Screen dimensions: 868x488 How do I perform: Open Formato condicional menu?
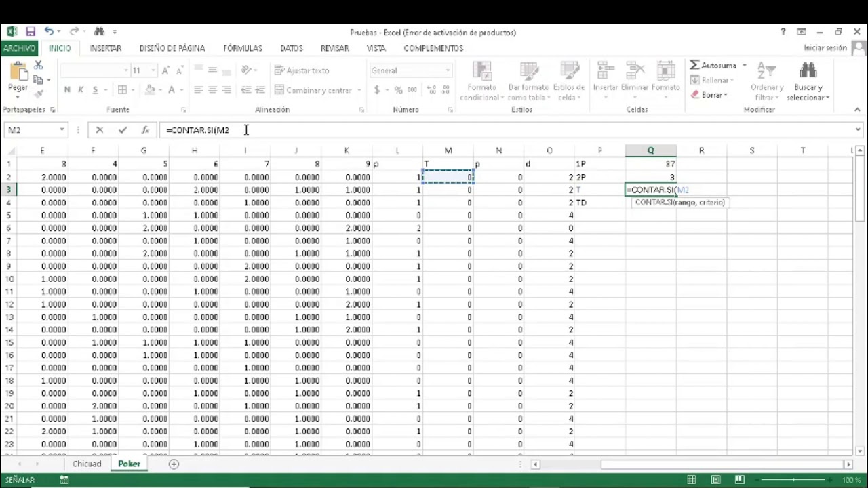[x=481, y=81]
